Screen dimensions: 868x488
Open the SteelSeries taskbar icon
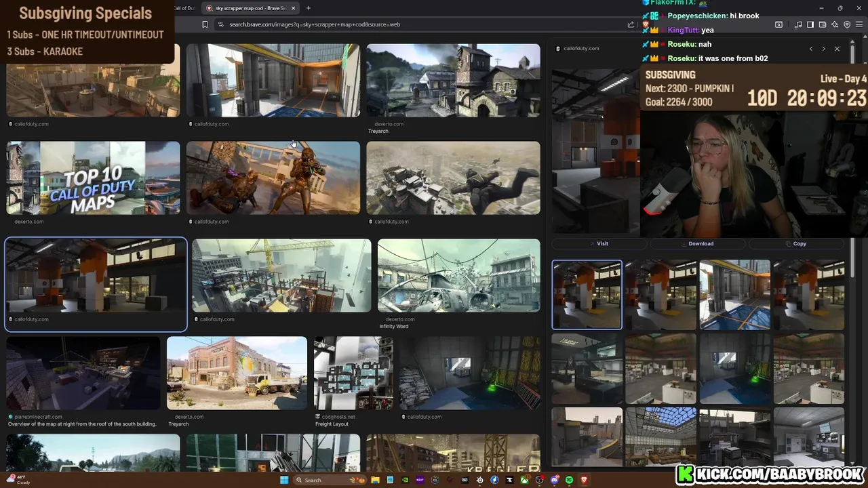(479, 480)
